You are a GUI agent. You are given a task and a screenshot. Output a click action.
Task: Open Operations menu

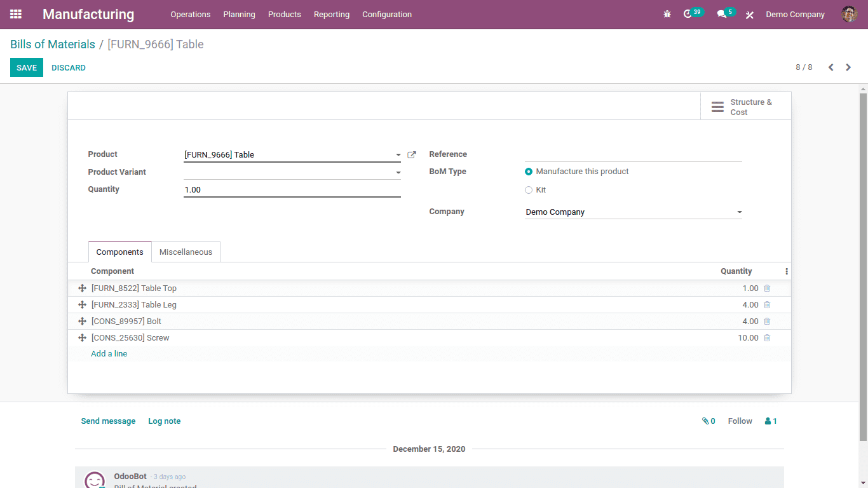coord(191,15)
